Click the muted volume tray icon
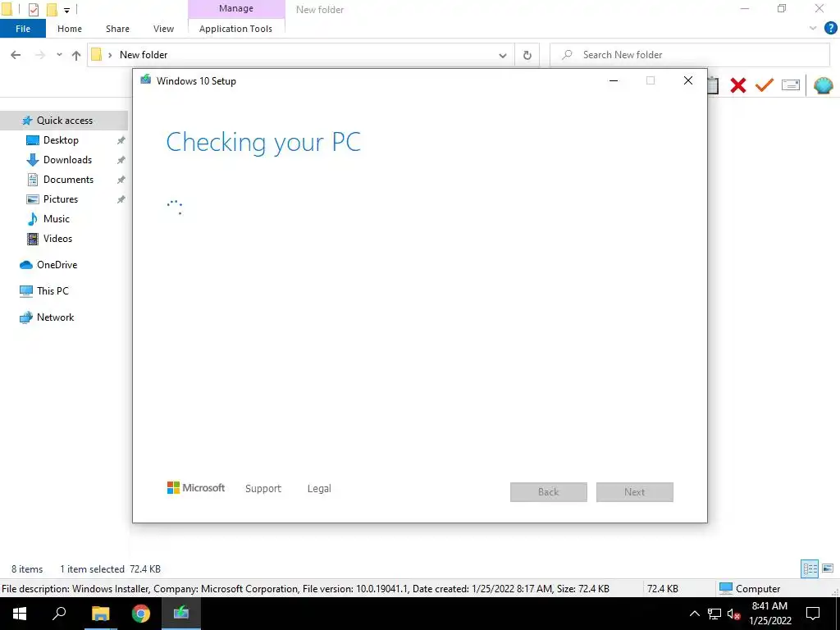 pos(733,614)
